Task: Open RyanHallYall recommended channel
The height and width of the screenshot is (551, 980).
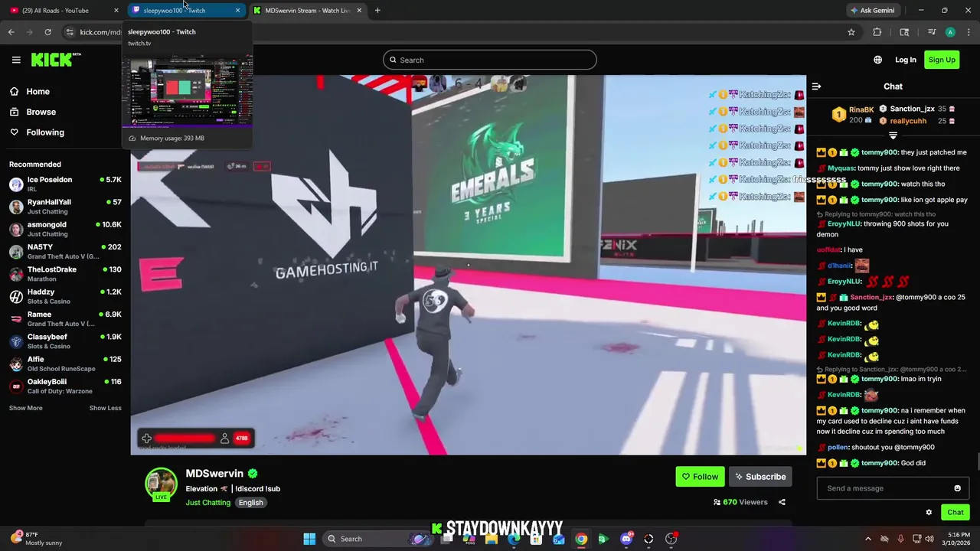Action: pos(65,207)
